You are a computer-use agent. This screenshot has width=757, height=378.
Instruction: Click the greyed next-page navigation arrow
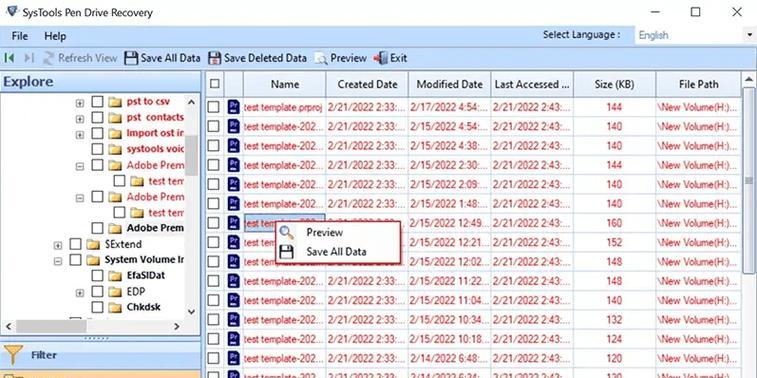coord(29,58)
